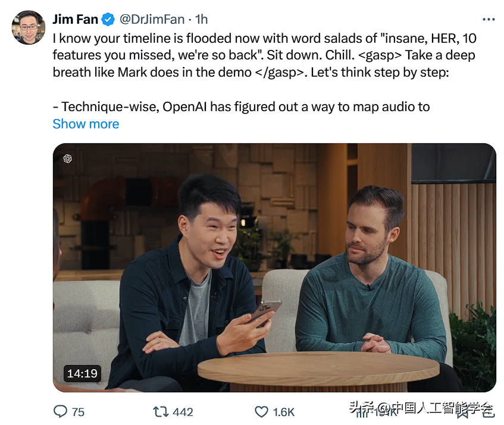Viewport: 504px width, 425px height.
Task: Like the tweet with the heart icon
Action: pyautogui.click(x=261, y=411)
